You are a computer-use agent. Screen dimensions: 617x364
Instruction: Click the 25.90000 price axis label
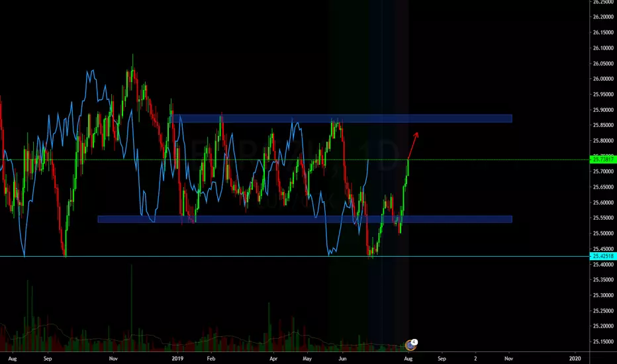coord(603,110)
